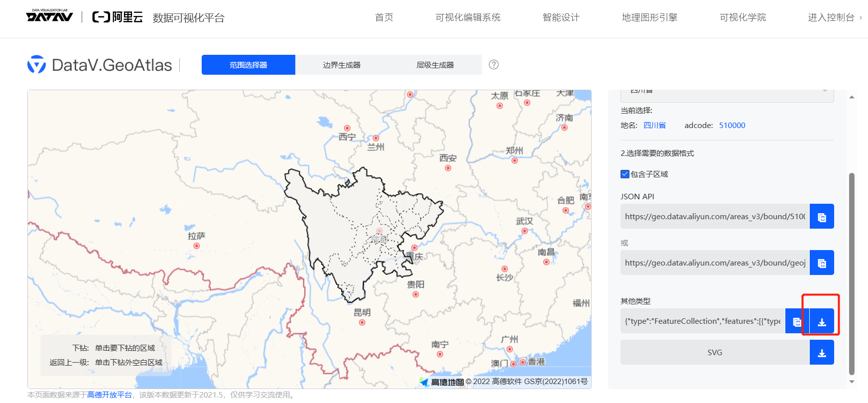Image resolution: width=868 pixels, height=403 pixels.
Task: Click the JSON API URL field
Action: coord(715,216)
